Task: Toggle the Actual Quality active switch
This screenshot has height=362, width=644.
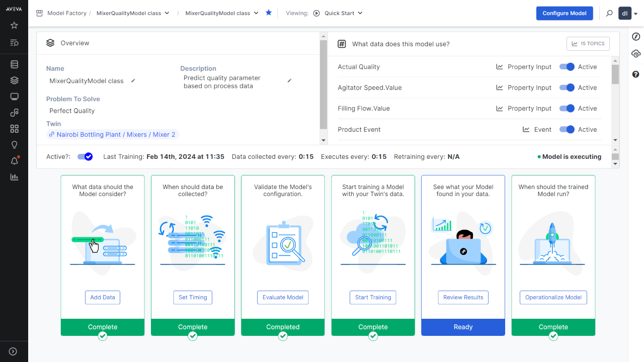Action: [567, 67]
